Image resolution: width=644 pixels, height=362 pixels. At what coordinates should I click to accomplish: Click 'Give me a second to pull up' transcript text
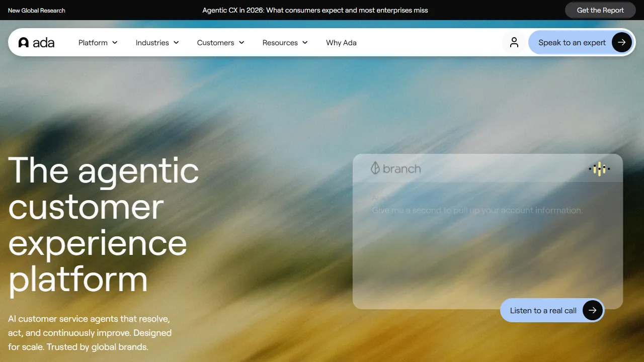pos(477,210)
